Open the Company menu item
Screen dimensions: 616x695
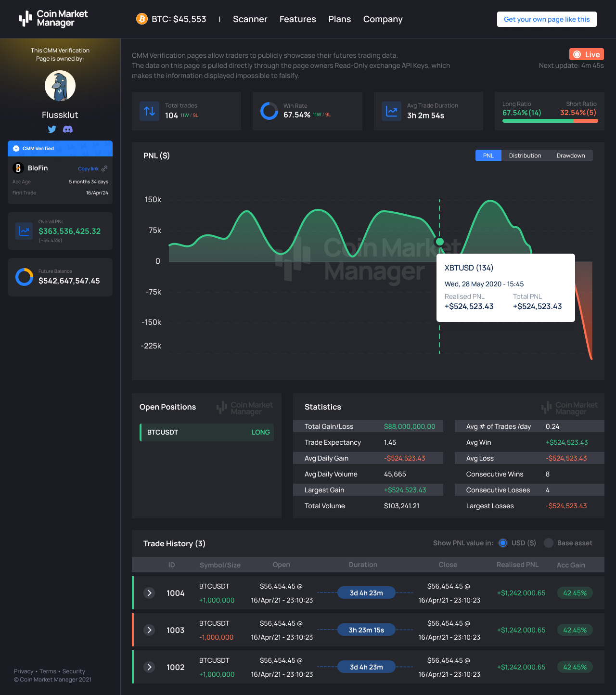(x=383, y=19)
